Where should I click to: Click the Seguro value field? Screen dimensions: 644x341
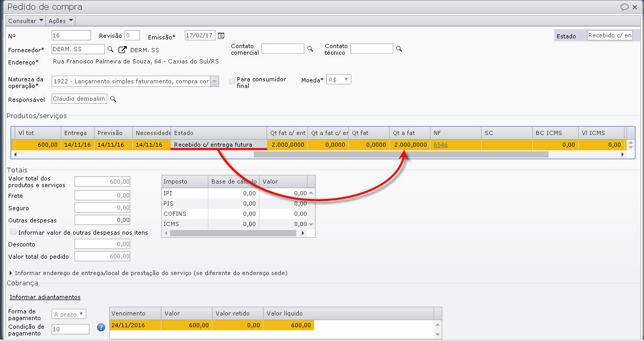102,208
